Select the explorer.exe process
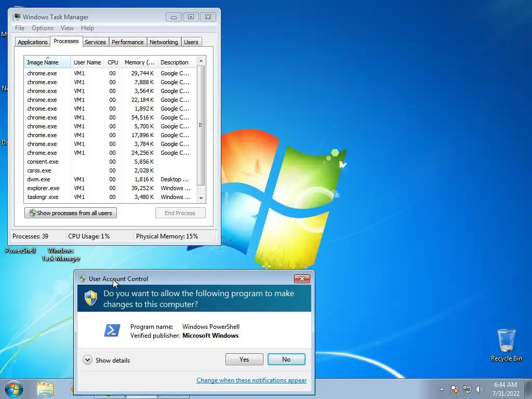The height and width of the screenshot is (399, 532). (110, 188)
